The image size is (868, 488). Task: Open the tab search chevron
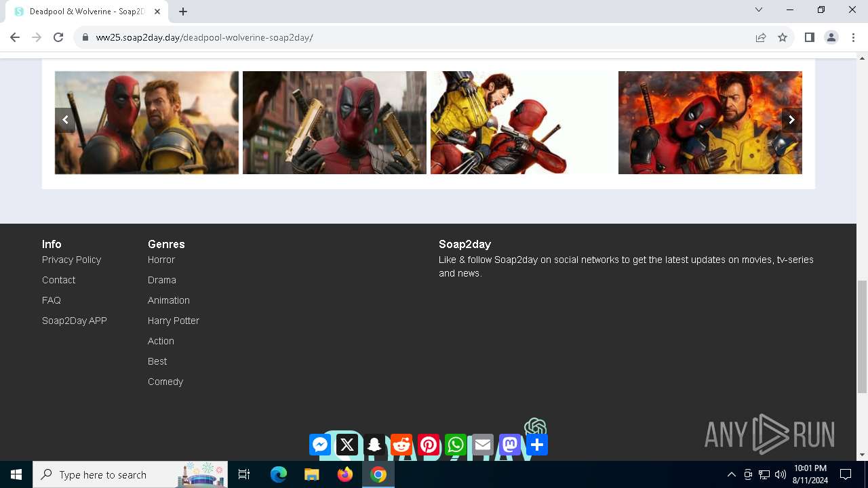(759, 9)
